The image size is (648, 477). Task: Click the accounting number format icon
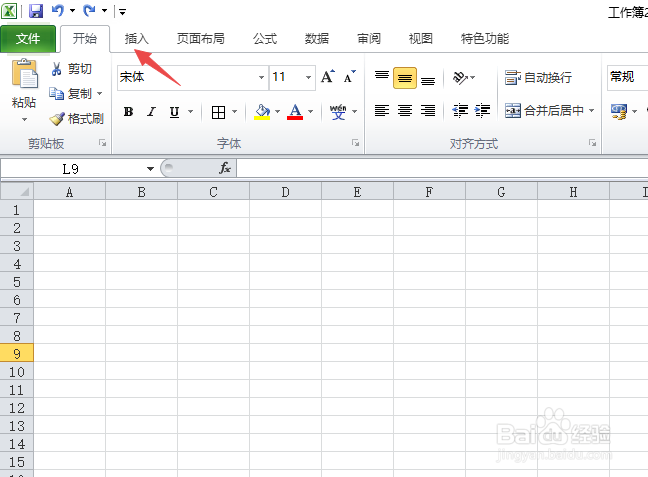coord(619,111)
